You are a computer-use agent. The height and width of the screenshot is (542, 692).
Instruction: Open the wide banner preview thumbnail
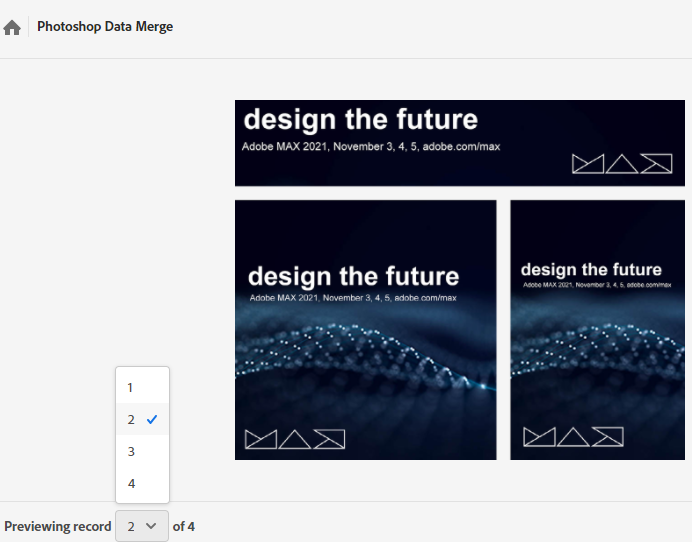pyautogui.click(x=459, y=143)
